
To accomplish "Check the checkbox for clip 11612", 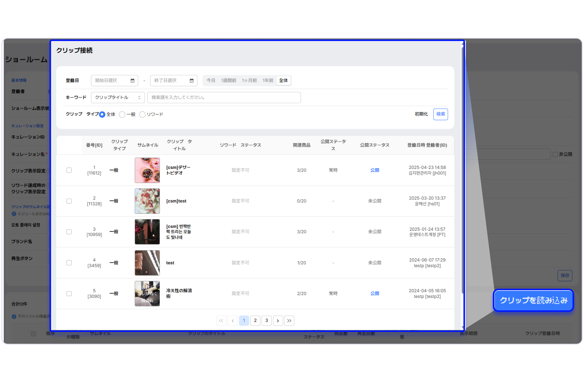I will click(x=69, y=170).
